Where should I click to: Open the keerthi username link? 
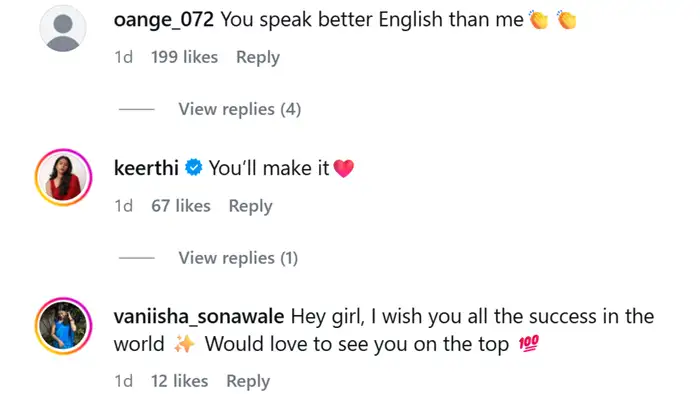pos(146,168)
